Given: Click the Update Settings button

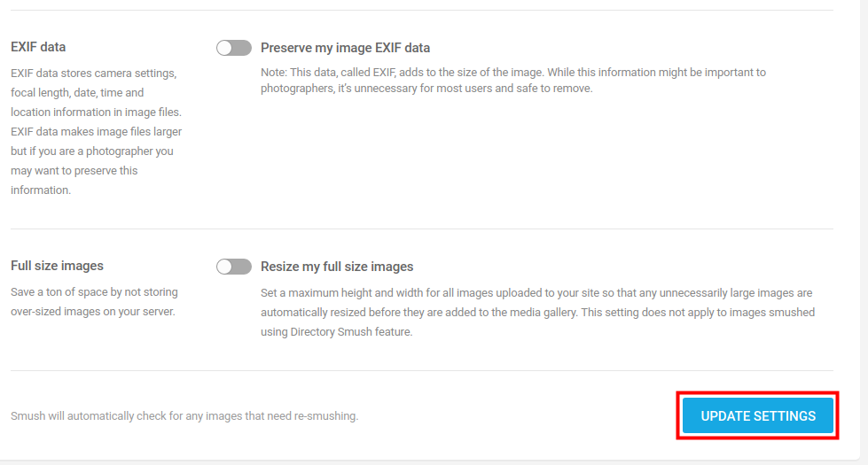Looking at the screenshot, I should (758, 416).
